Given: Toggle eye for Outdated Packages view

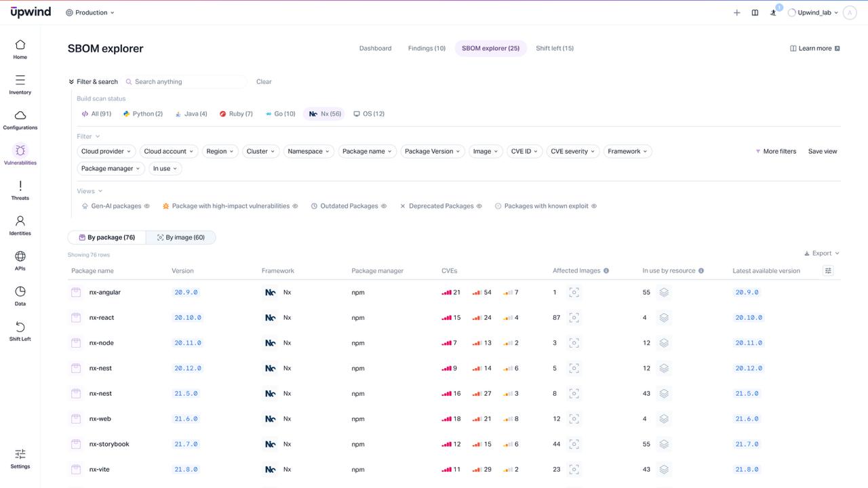Looking at the screenshot, I should pyautogui.click(x=384, y=206).
